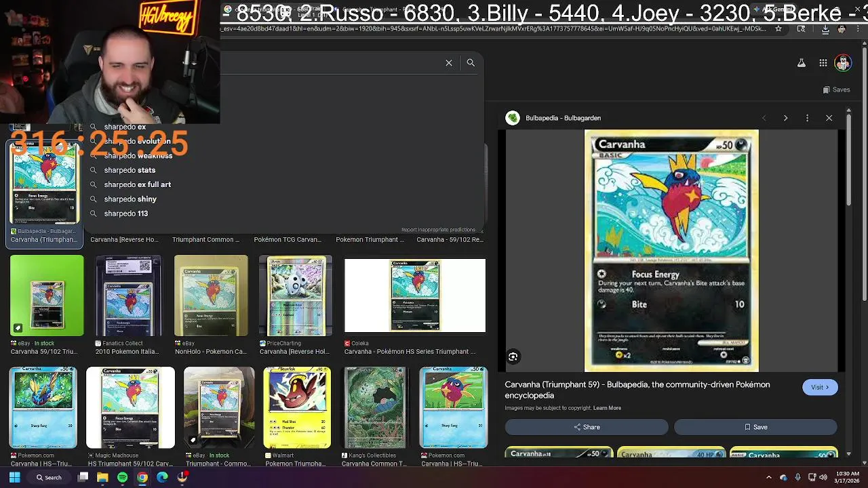
Task: Open Chrome downloads icon
Action: tap(825, 29)
